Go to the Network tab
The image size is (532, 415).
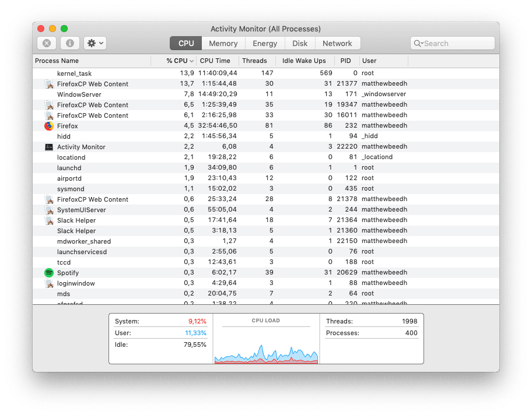337,43
